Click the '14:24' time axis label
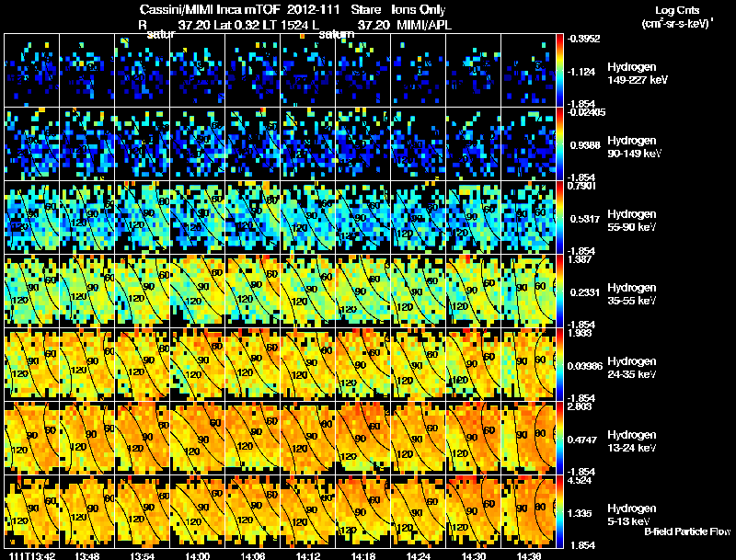The width and height of the screenshot is (736, 560). [x=419, y=555]
